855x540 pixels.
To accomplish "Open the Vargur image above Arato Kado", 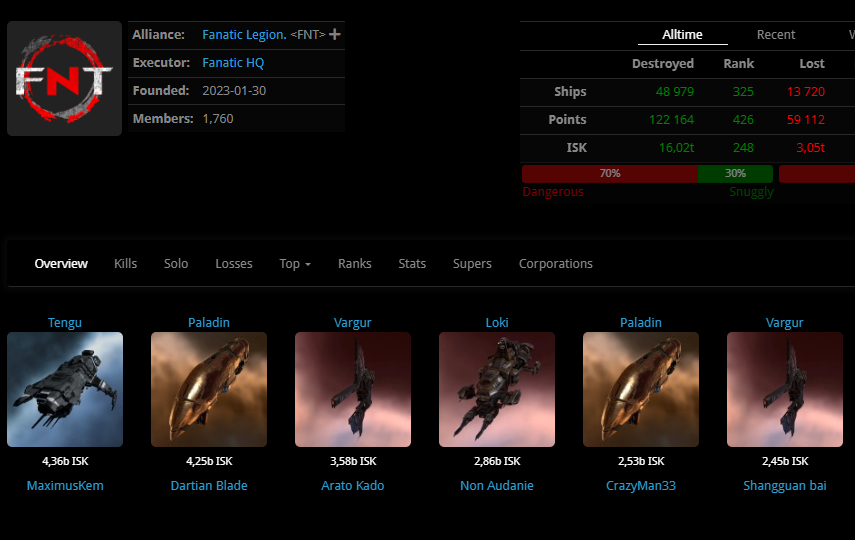I will (353, 389).
